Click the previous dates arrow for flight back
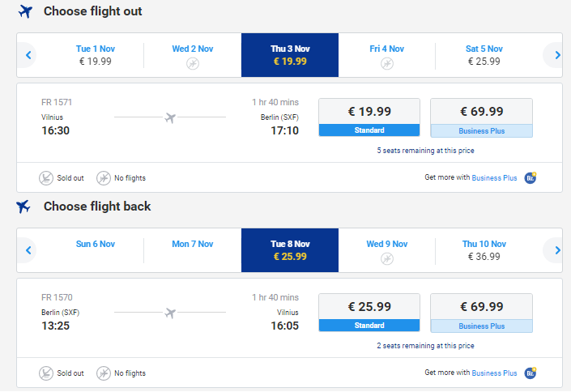The image size is (571, 392). pyautogui.click(x=28, y=250)
